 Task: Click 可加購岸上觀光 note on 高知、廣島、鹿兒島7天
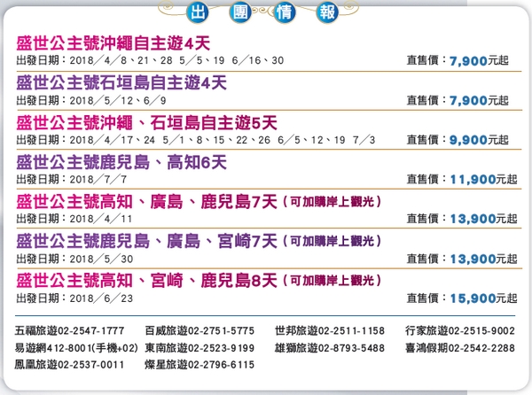pos(332,202)
